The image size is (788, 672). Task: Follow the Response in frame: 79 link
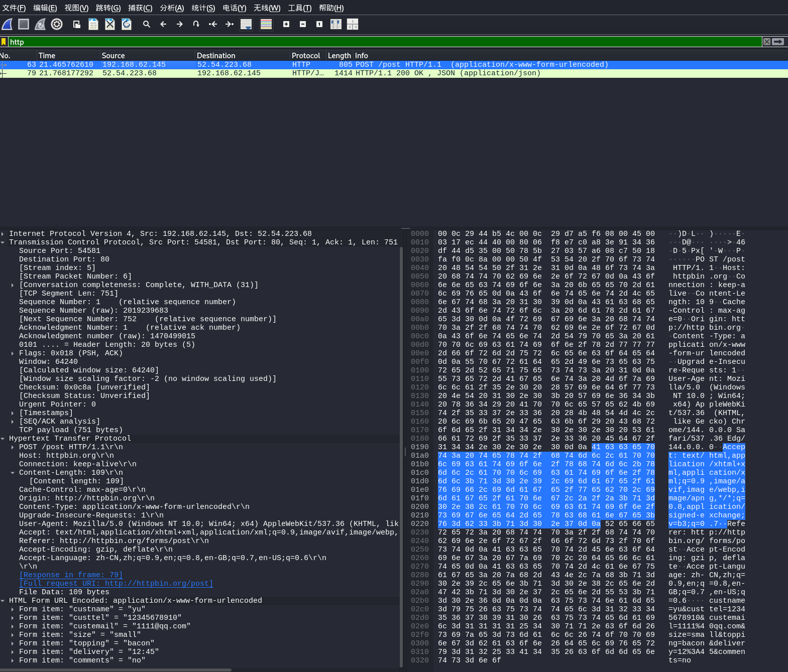(71, 575)
